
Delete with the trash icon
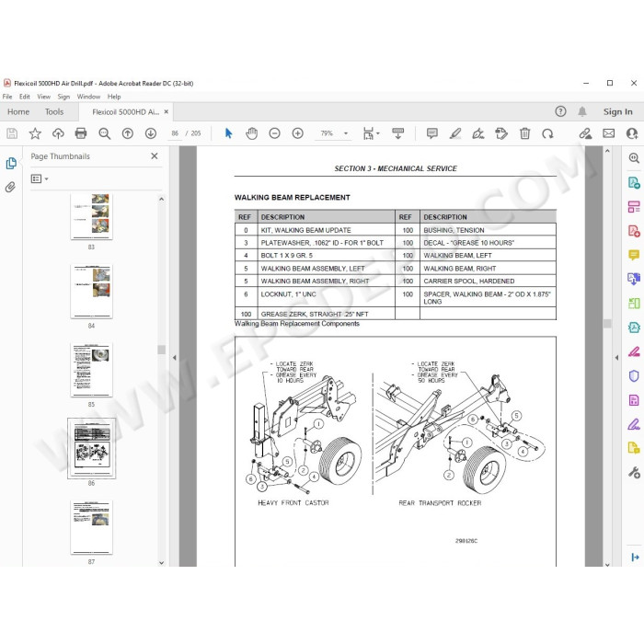click(524, 133)
